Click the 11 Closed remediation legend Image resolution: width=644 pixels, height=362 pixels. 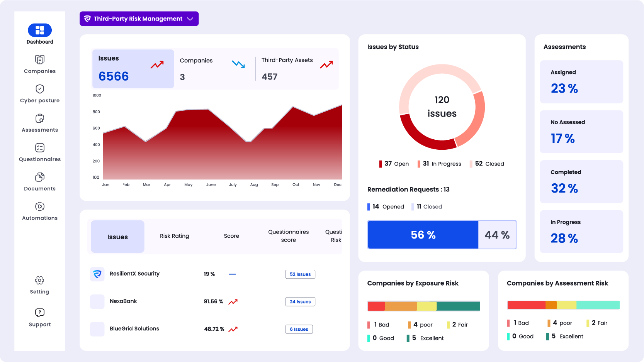[427, 206]
